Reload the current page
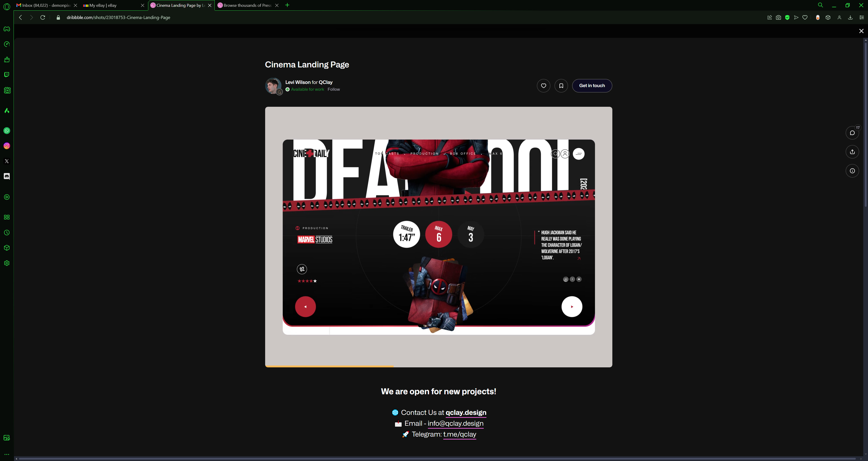868x461 pixels. click(x=43, y=18)
